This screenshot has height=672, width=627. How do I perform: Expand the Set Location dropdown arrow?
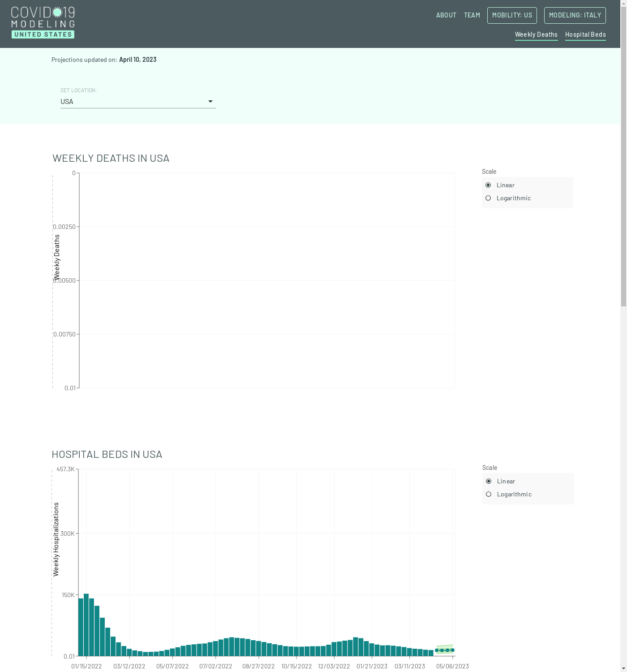tap(210, 102)
